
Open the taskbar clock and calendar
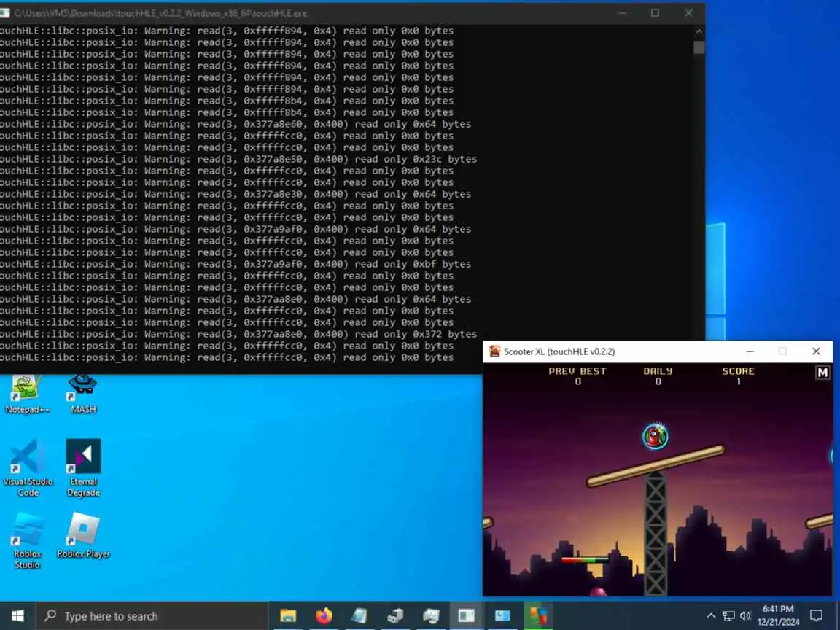[778, 615]
